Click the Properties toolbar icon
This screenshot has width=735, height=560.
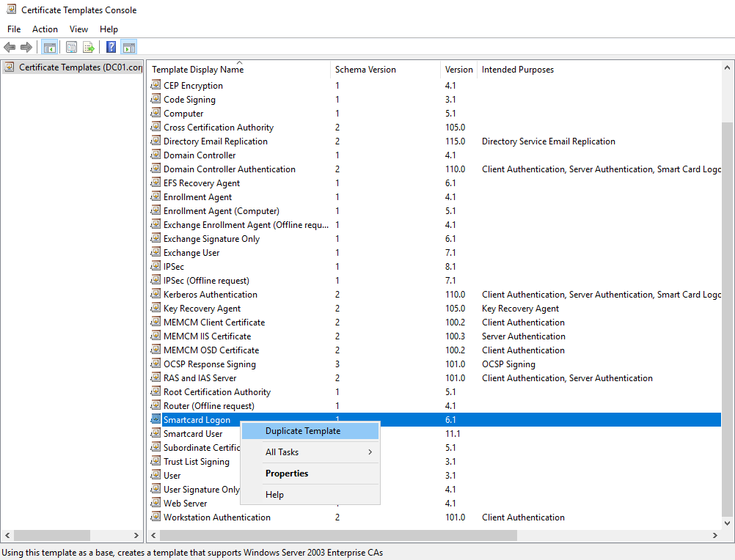pos(71,48)
